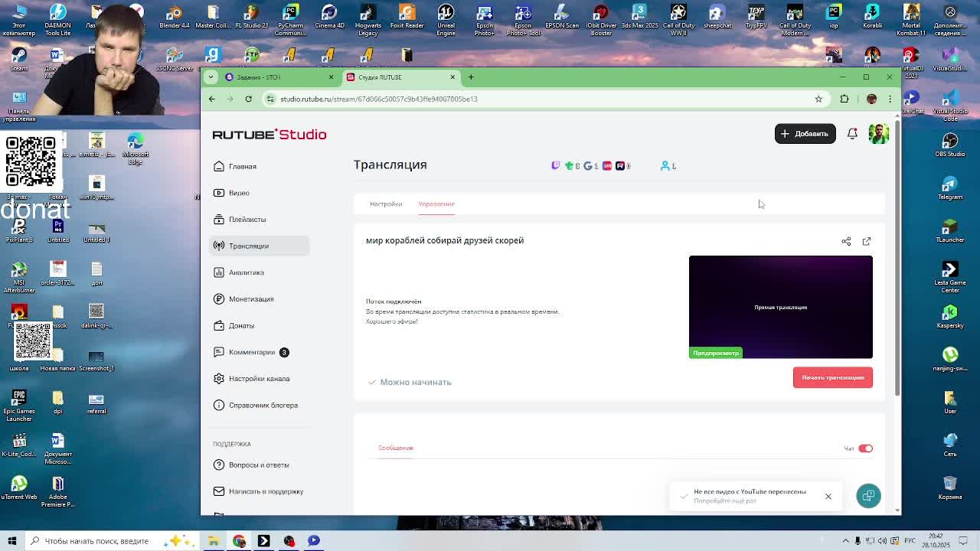
Task: Open the Windows Start menu
Action: pyautogui.click(x=12, y=541)
